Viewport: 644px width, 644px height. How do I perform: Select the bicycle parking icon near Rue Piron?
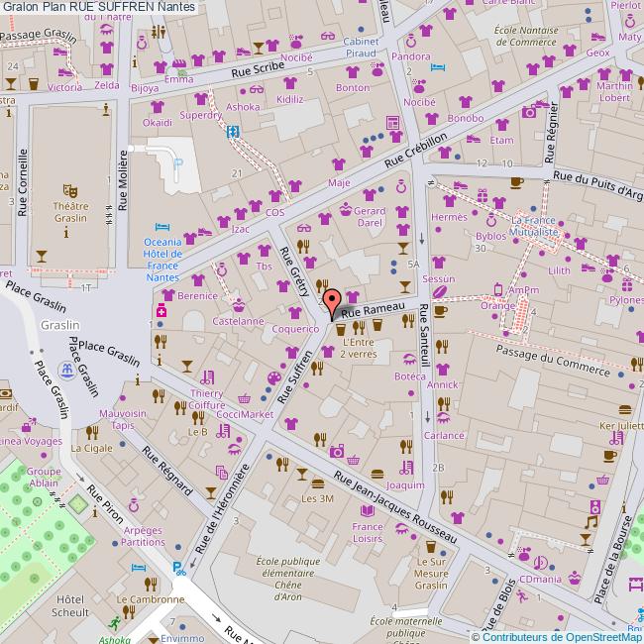point(178,568)
